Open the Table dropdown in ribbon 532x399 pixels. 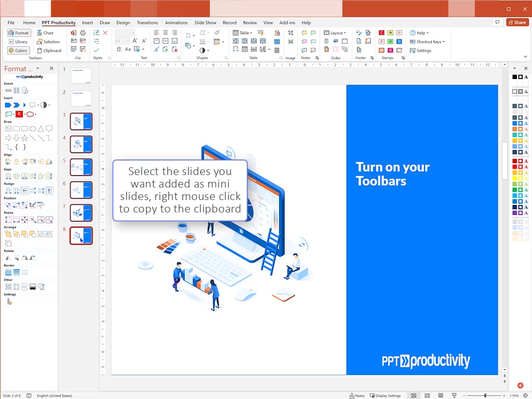pyautogui.click(x=243, y=33)
